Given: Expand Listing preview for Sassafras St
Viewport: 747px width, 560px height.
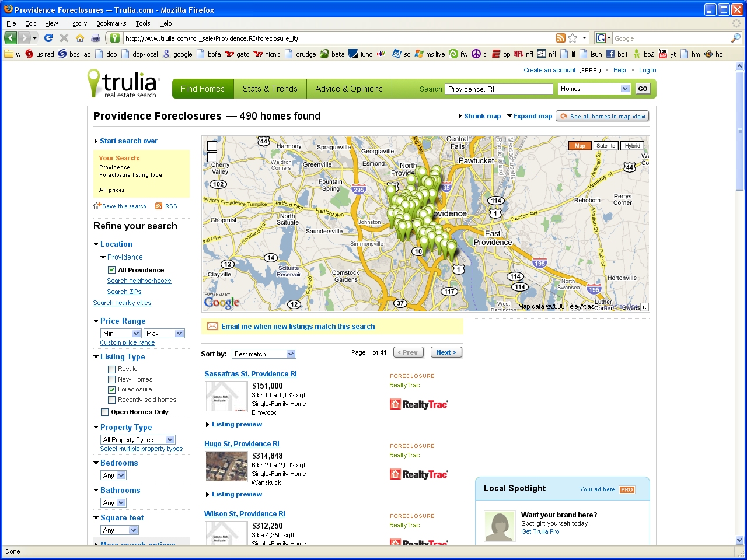Looking at the screenshot, I should pyautogui.click(x=233, y=424).
